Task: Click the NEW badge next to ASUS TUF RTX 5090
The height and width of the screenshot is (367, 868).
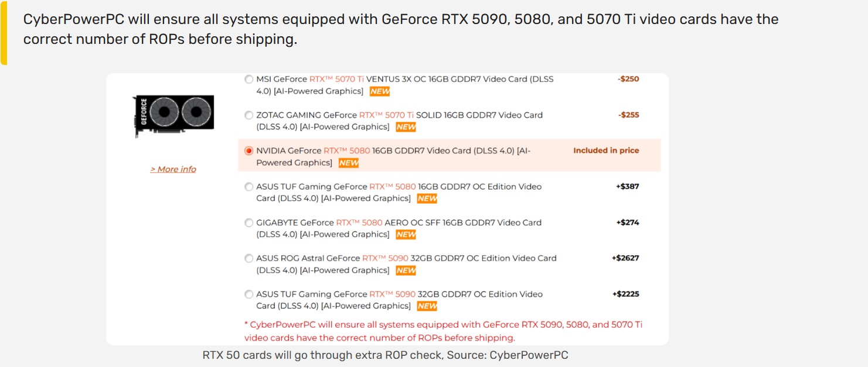Action: point(426,306)
